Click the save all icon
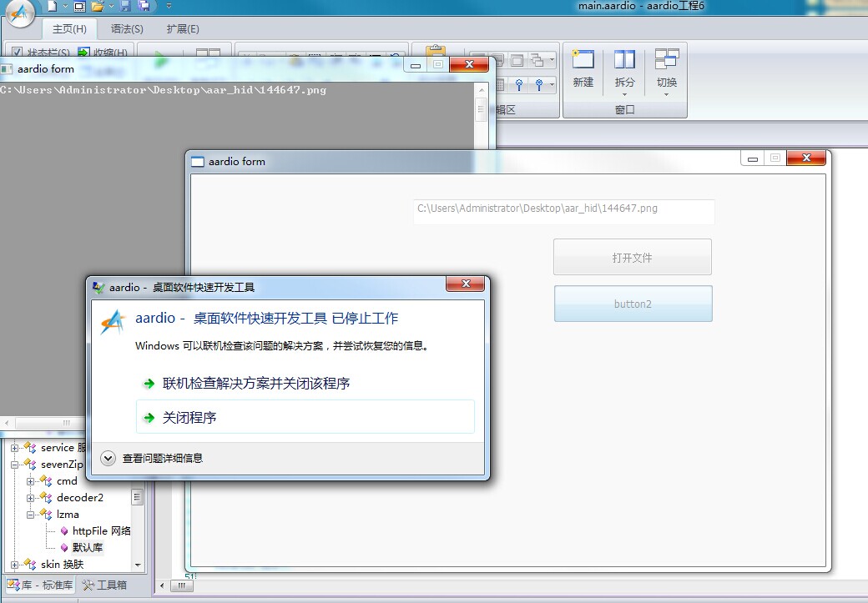 click(144, 6)
